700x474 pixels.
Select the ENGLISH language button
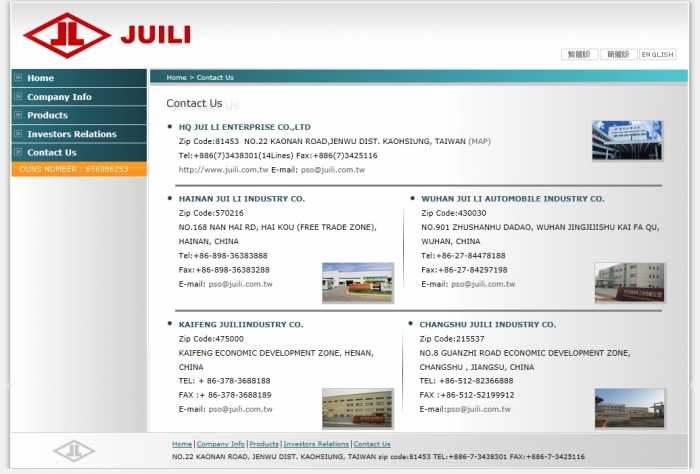658,54
